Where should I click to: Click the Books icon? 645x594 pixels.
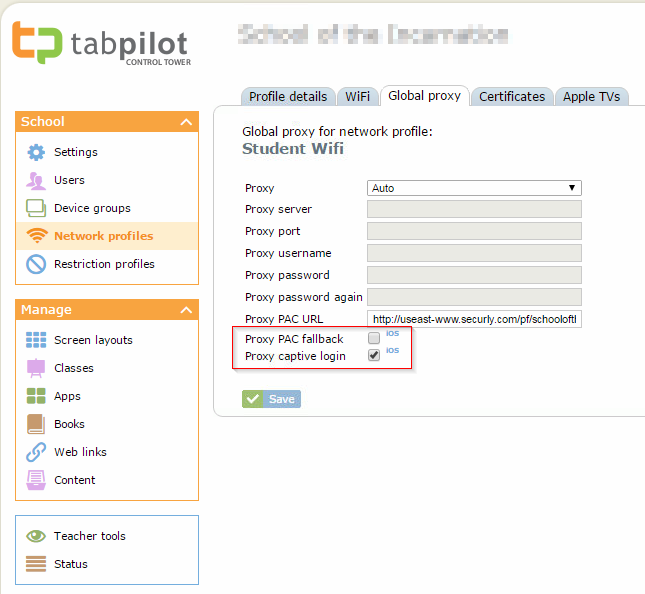coord(36,424)
